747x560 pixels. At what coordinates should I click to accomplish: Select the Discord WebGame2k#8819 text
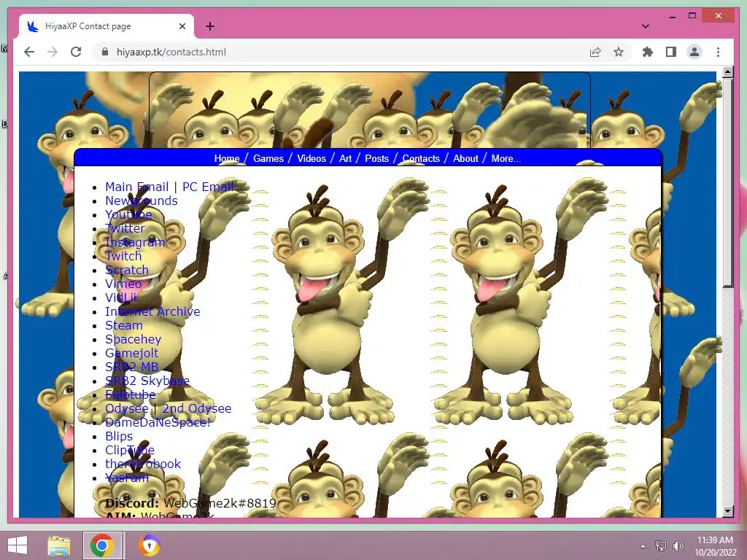click(190, 503)
